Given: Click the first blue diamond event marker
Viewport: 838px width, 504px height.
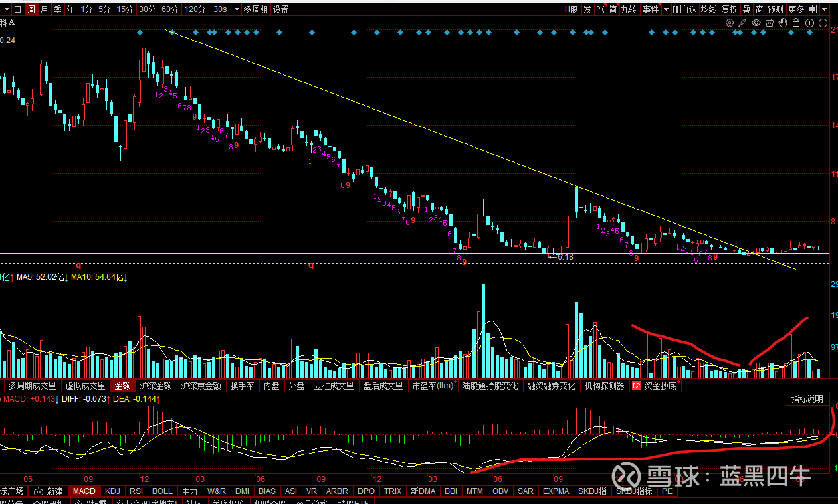Looking at the screenshot, I should pos(140,32).
